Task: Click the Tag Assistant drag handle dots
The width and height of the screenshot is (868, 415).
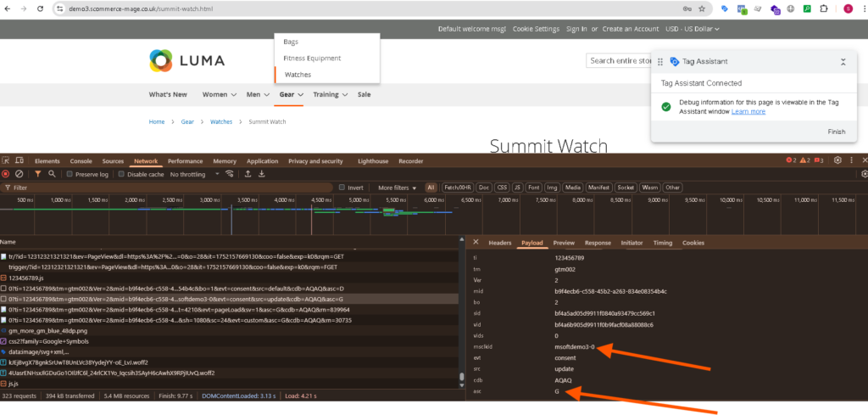Action: (659, 62)
